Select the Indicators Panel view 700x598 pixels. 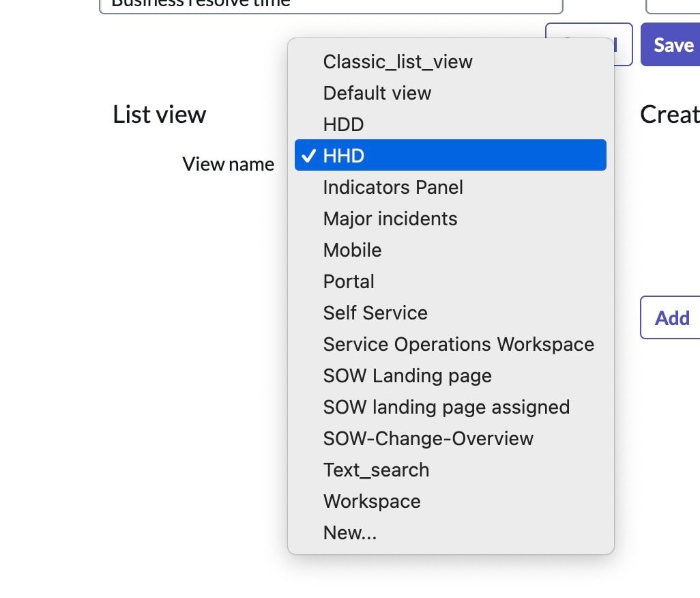click(x=393, y=187)
